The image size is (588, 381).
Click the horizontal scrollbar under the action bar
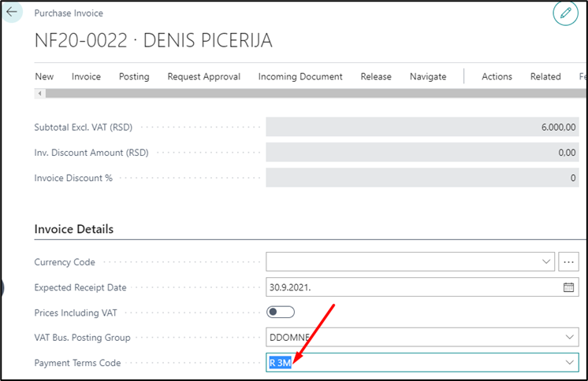click(316, 94)
